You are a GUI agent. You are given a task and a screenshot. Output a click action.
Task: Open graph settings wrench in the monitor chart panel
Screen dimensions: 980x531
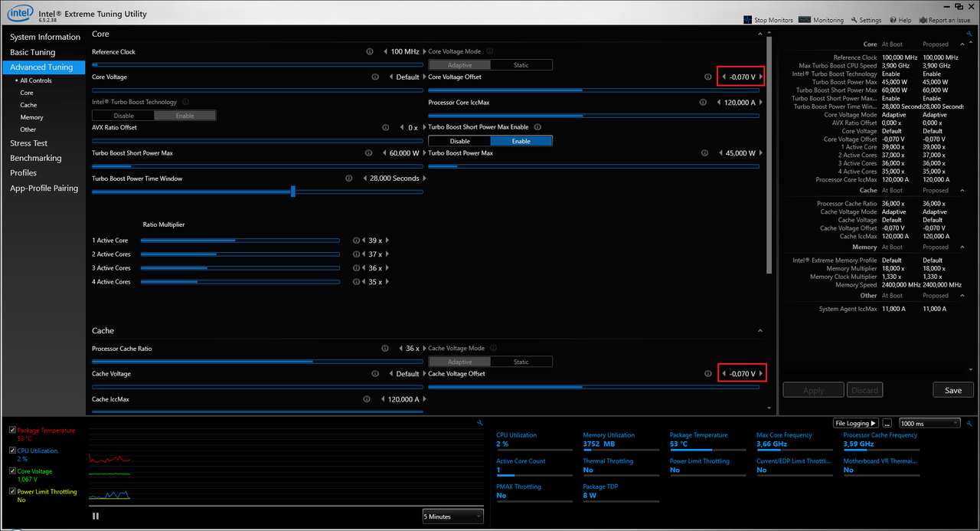[479, 423]
